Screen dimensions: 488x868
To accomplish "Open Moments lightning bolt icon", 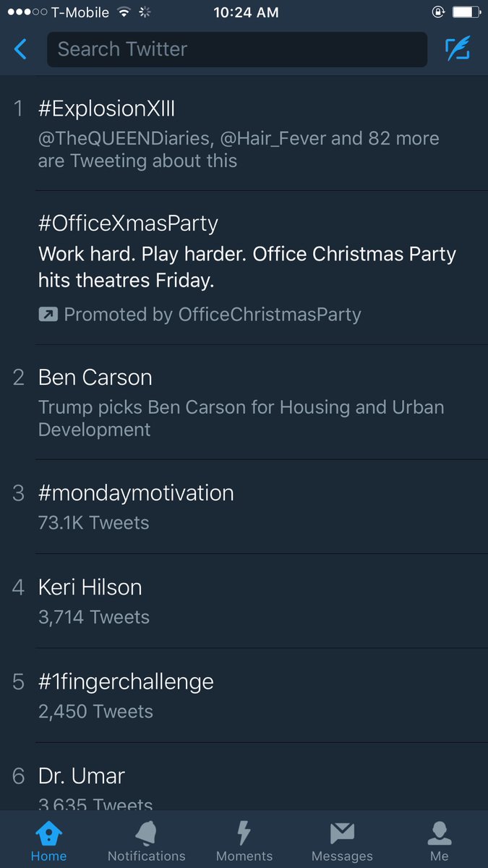I will (x=244, y=833).
